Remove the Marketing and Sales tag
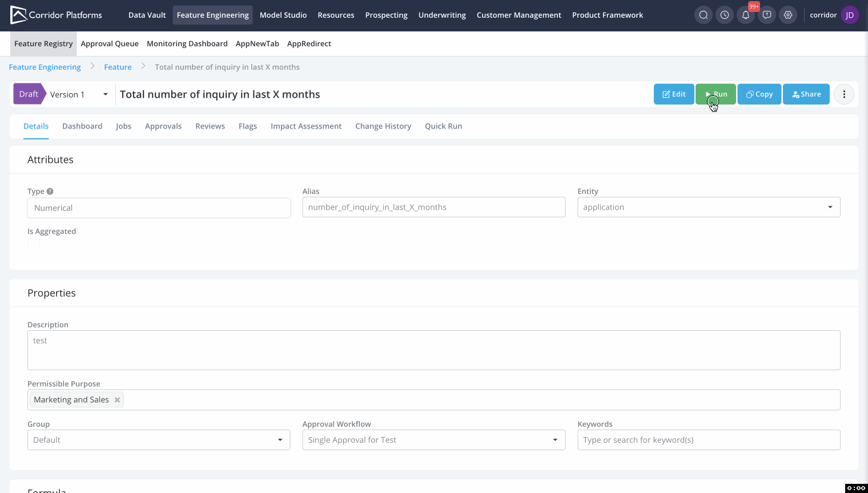 tap(117, 400)
